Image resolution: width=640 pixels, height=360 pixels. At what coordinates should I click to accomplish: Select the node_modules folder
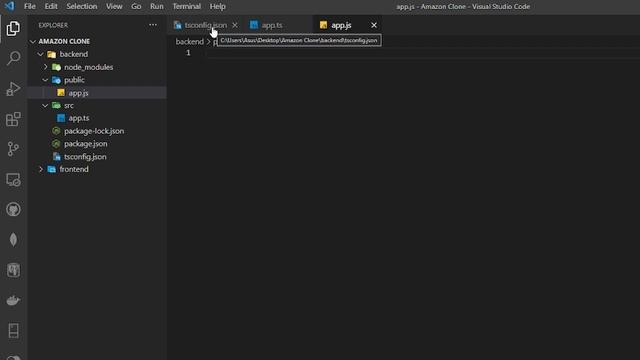click(89, 67)
